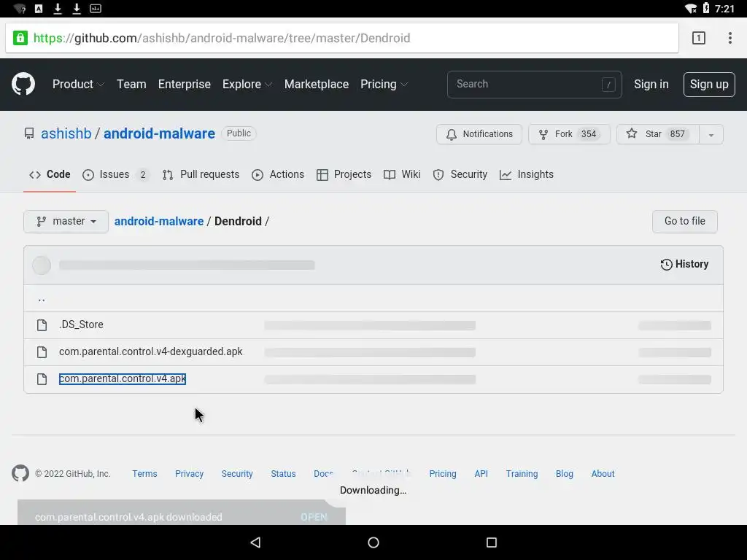The image size is (747, 560).
Task: Click the first download arrow in the status bar
Action: 58,8
